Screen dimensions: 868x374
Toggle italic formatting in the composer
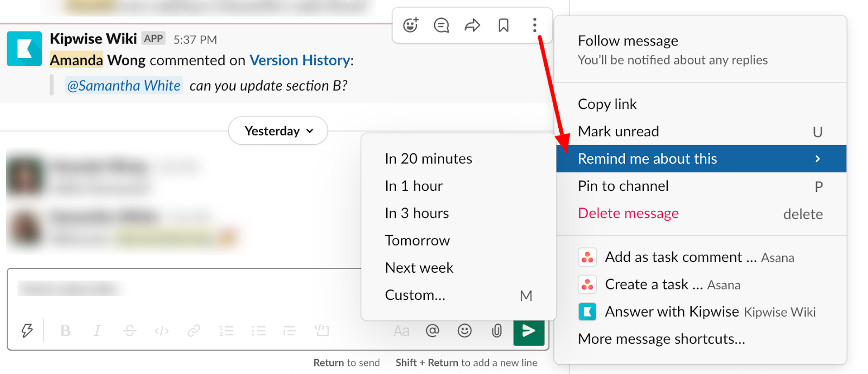coord(97,331)
